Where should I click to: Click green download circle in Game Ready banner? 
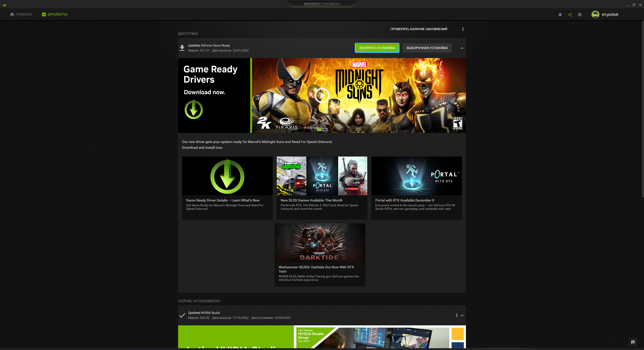pos(194,110)
